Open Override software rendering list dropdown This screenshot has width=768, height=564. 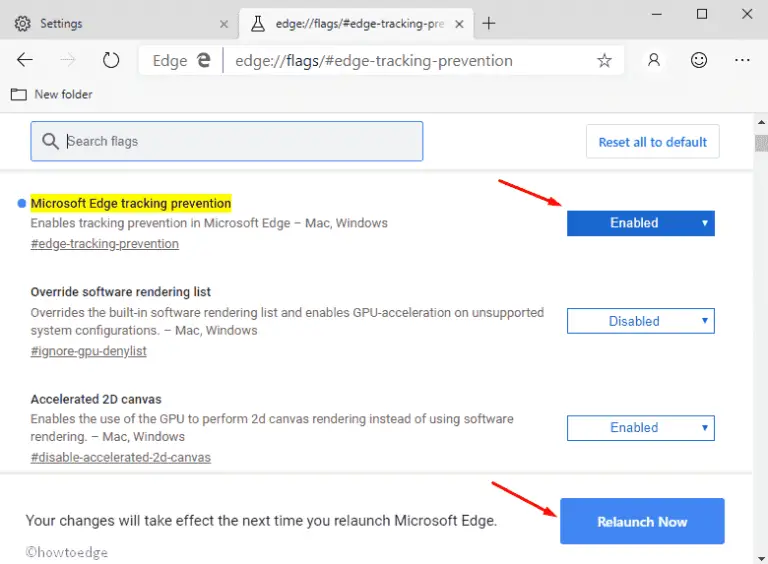[x=640, y=321]
